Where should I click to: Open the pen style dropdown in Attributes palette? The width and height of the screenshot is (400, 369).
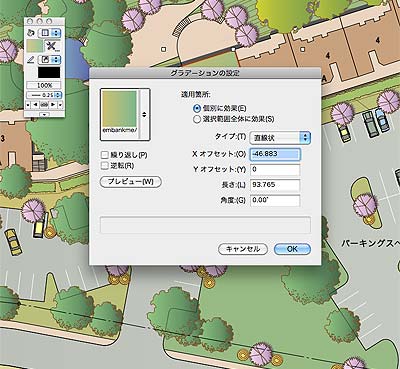coord(49,60)
